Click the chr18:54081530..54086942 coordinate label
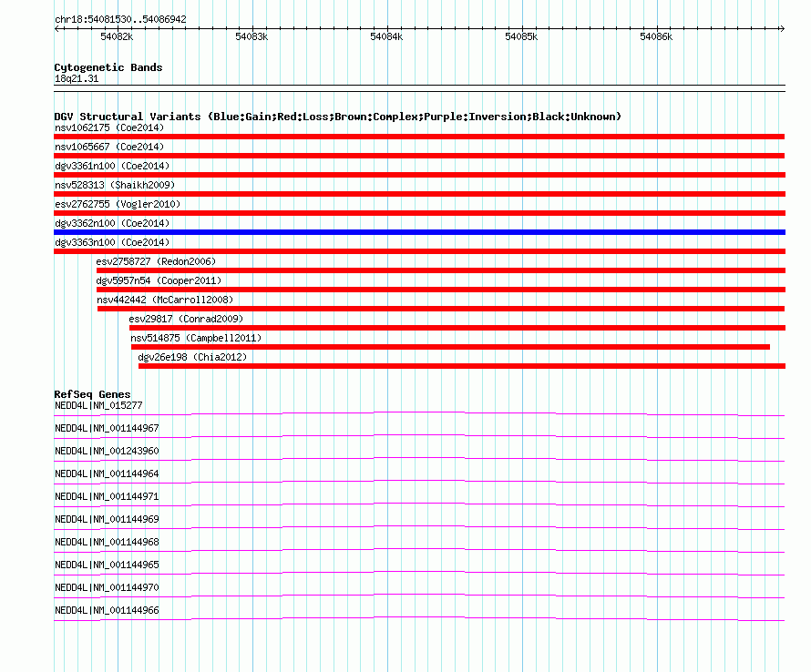This screenshot has height=672, width=811. pyautogui.click(x=120, y=19)
